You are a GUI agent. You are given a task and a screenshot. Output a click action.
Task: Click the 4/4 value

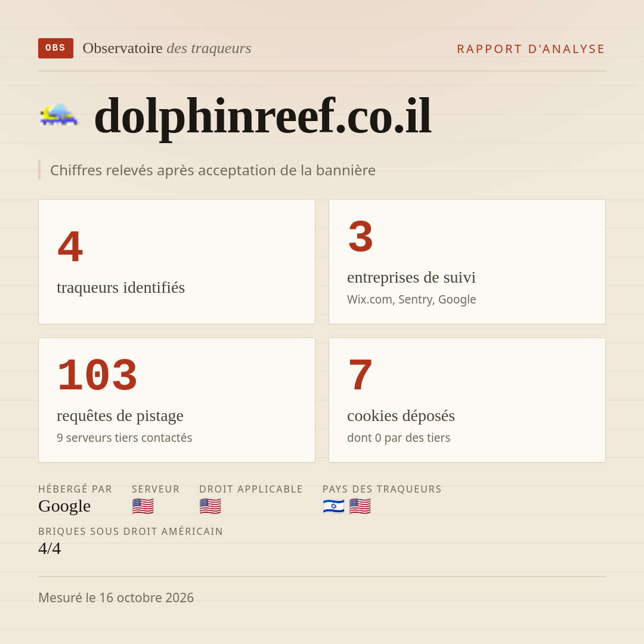49,549
